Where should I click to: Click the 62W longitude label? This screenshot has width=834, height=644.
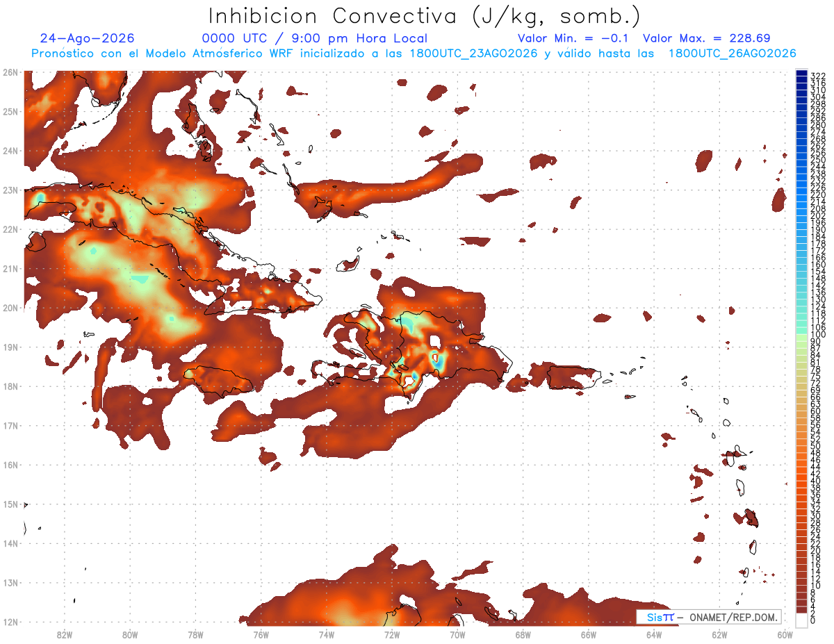tap(719, 634)
